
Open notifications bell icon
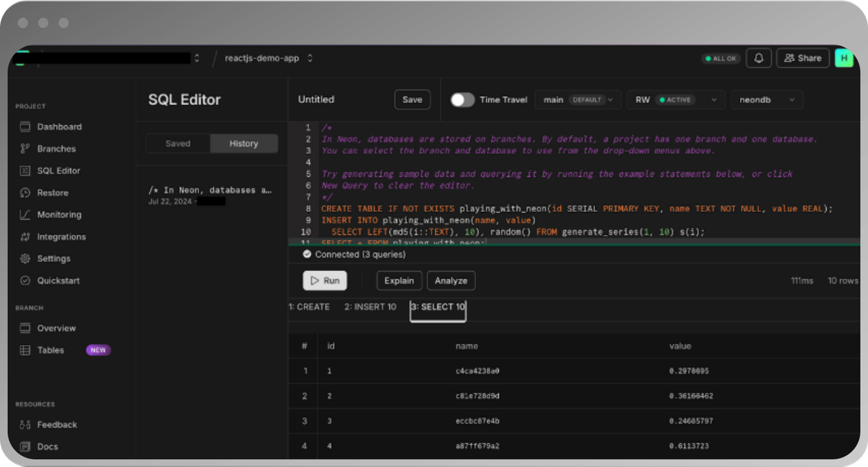(x=759, y=58)
